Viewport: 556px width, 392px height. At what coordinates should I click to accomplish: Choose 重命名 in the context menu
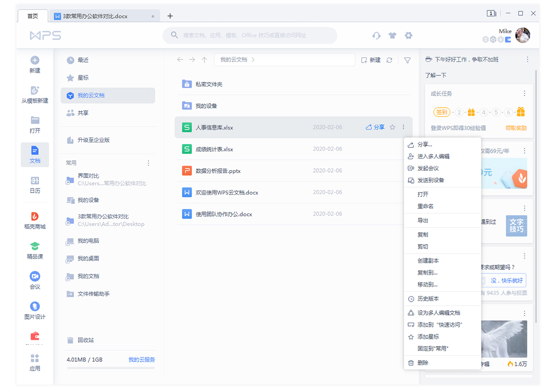[x=442, y=206]
